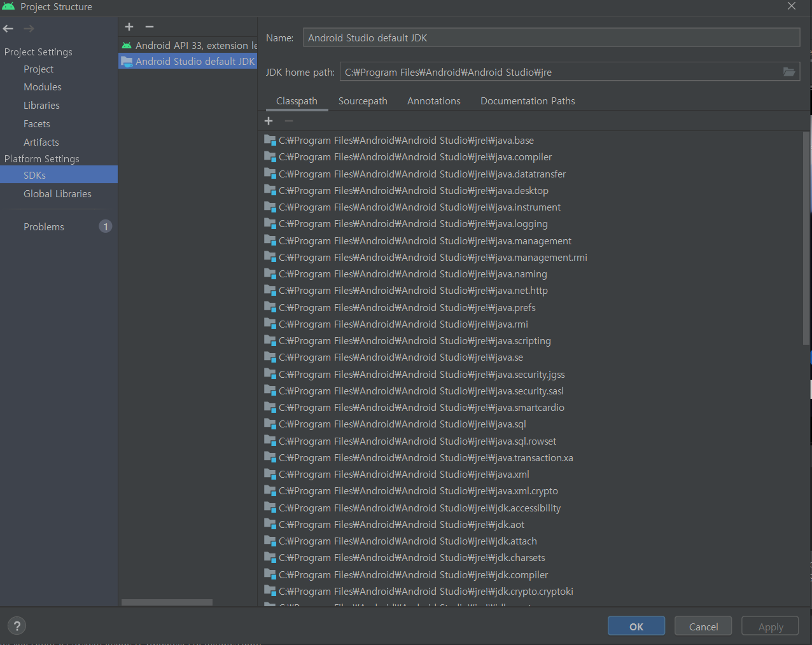The image size is (812, 645).
Task: Click folder icon beside java.scripting entry
Action: coord(270,340)
